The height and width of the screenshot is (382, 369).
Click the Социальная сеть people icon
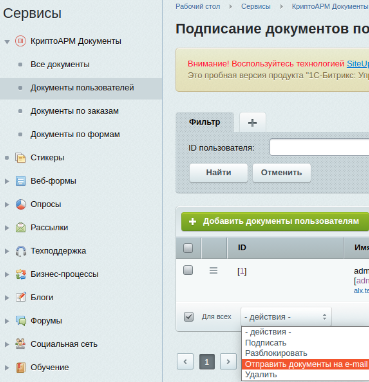coord(21,344)
